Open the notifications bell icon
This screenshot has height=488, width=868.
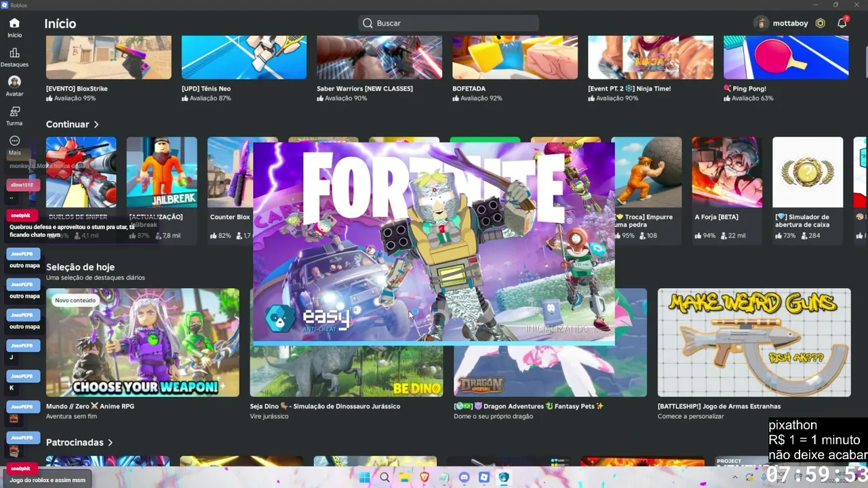click(842, 23)
